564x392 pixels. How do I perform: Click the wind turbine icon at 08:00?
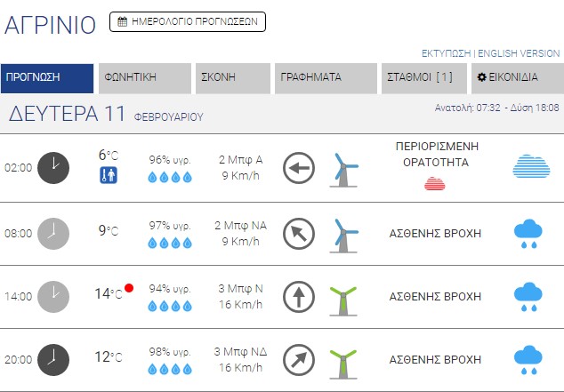coord(344,234)
